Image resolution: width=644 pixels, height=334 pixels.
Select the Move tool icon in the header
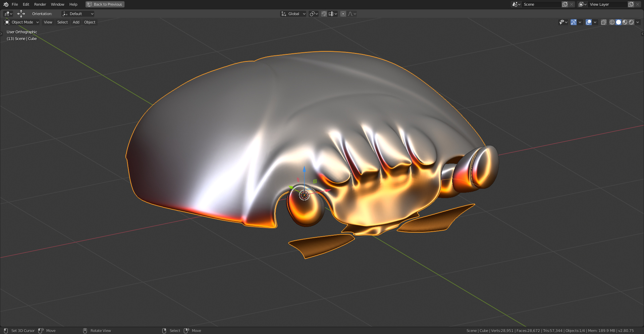pyautogui.click(x=21, y=14)
